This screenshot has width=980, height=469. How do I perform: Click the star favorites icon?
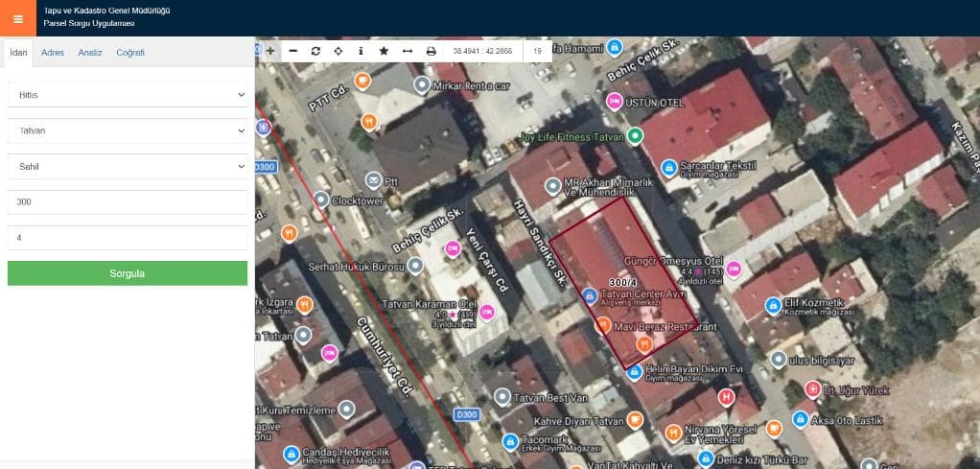tap(384, 51)
